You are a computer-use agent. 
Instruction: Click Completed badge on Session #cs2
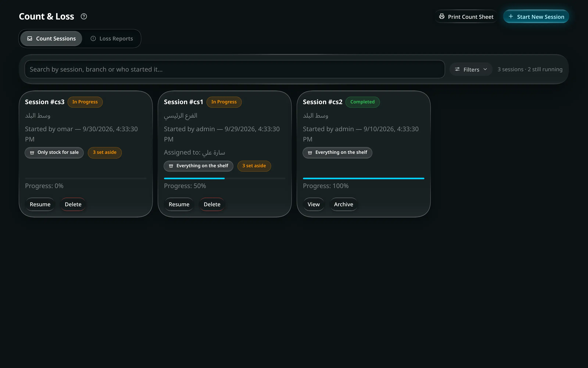pos(362,102)
